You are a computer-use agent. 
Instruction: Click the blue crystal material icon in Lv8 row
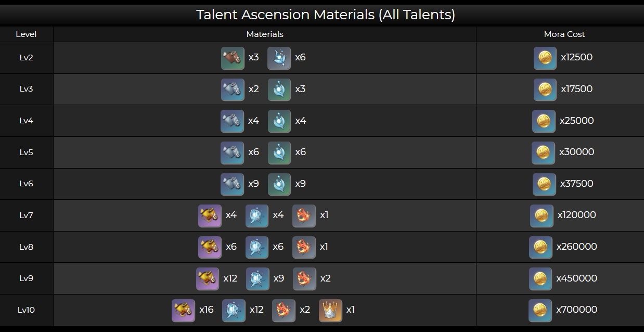pos(257,247)
